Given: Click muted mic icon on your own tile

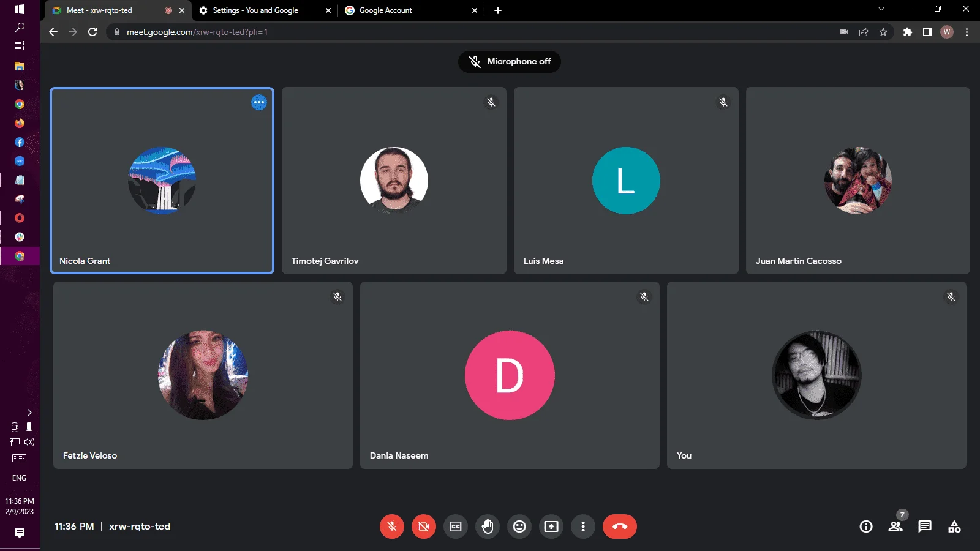Looking at the screenshot, I should click(x=951, y=297).
